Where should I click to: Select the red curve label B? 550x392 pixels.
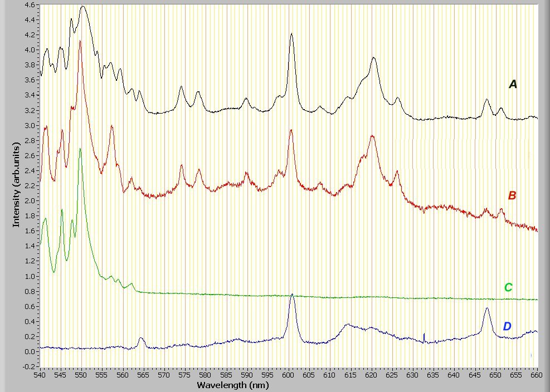point(512,196)
